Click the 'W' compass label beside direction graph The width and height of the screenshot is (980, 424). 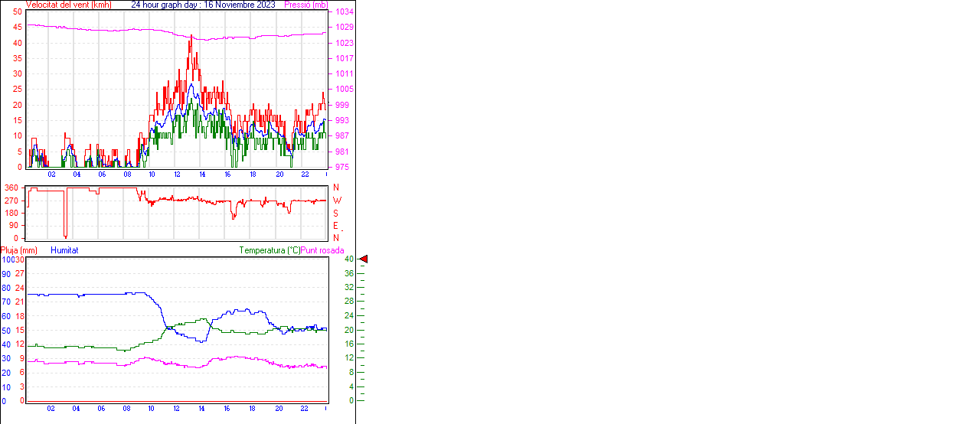pos(336,201)
